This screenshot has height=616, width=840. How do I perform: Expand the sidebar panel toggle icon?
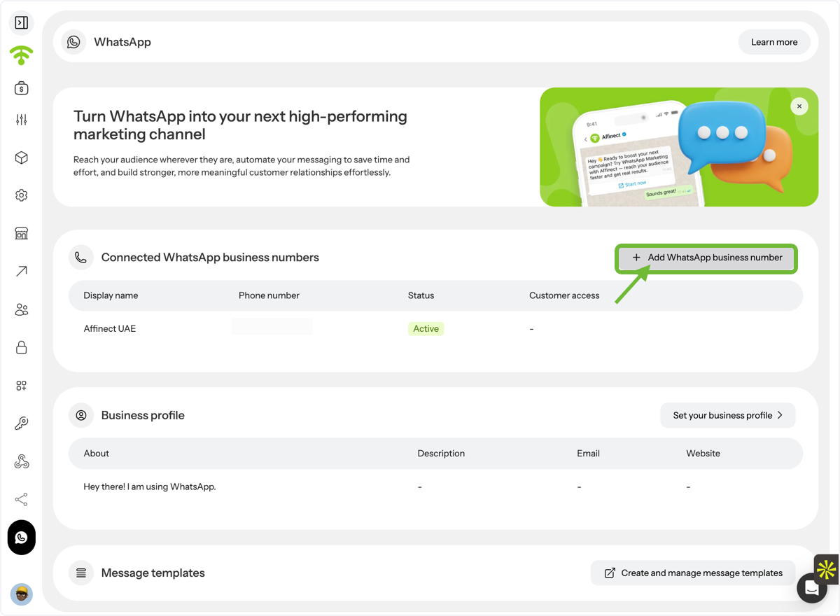[22, 23]
